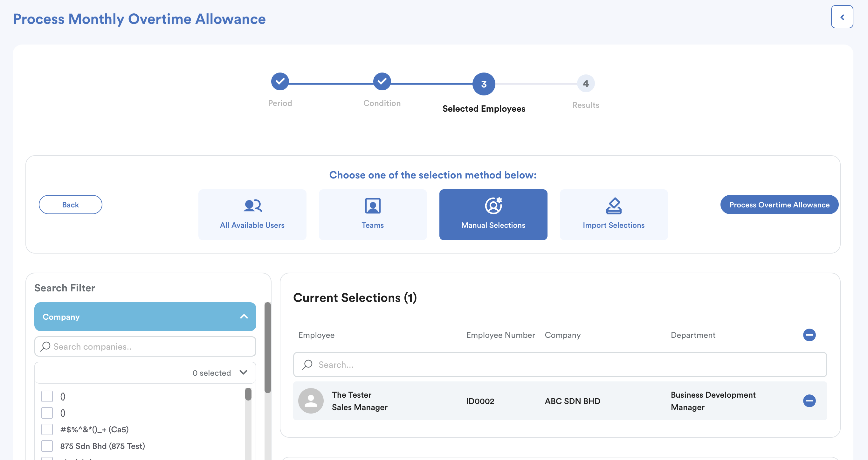Click the Search Filter panel scrollbar
The height and width of the screenshot is (460, 868).
(x=267, y=347)
